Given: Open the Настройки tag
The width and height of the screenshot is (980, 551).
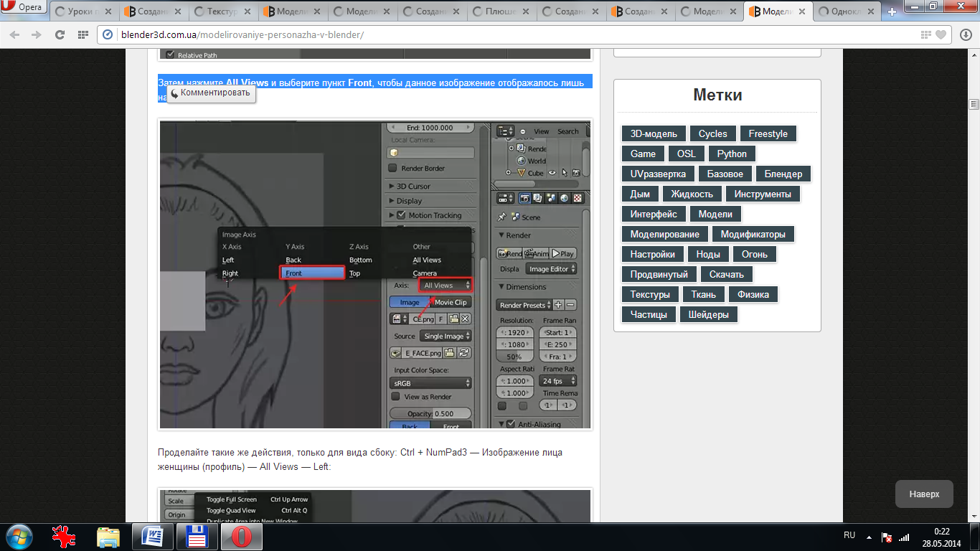Looking at the screenshot, I should coord(652,254).
